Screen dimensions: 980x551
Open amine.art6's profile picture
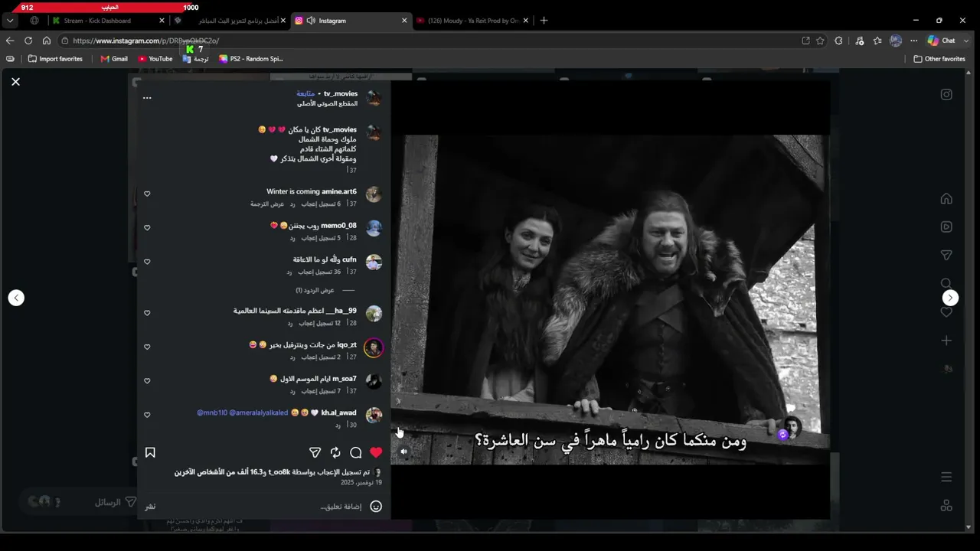tap(374, 194)
